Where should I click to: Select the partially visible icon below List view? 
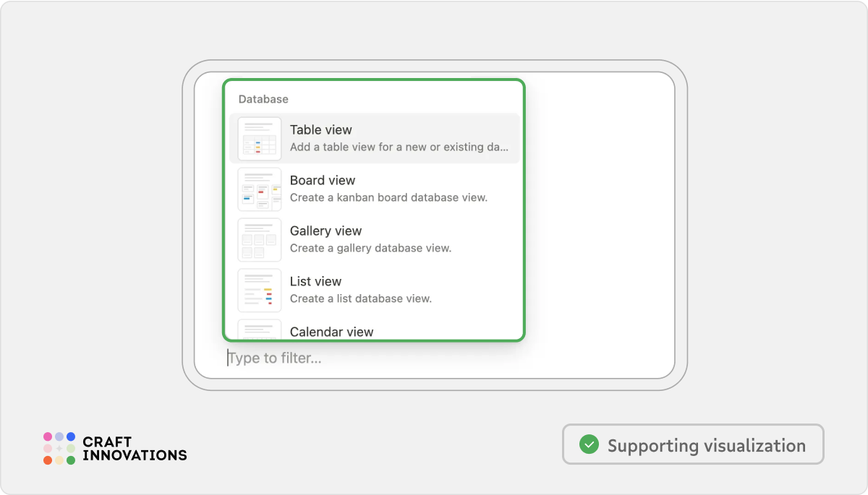tap(259, 332)
